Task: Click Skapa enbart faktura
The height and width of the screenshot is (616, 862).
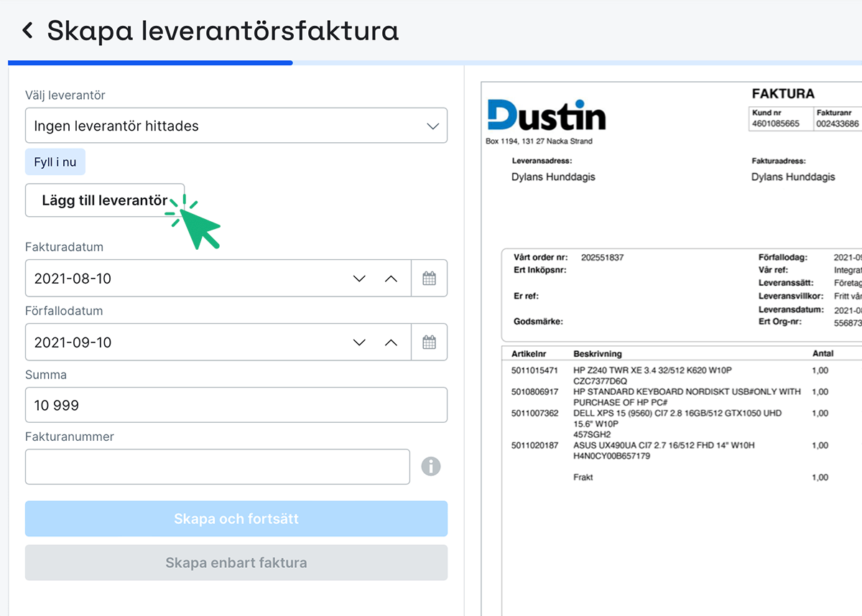Action: click(236, 563)
